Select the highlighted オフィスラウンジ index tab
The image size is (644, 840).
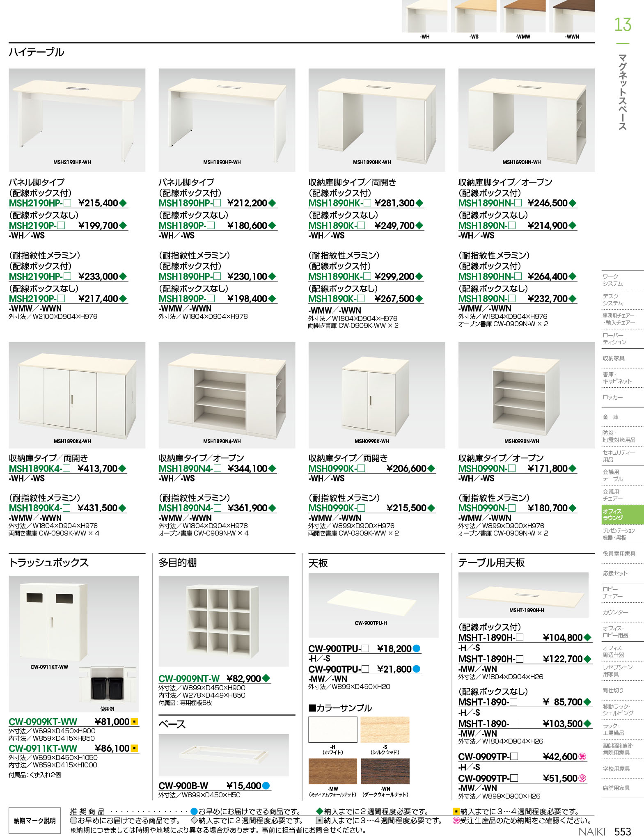[622, 515]
